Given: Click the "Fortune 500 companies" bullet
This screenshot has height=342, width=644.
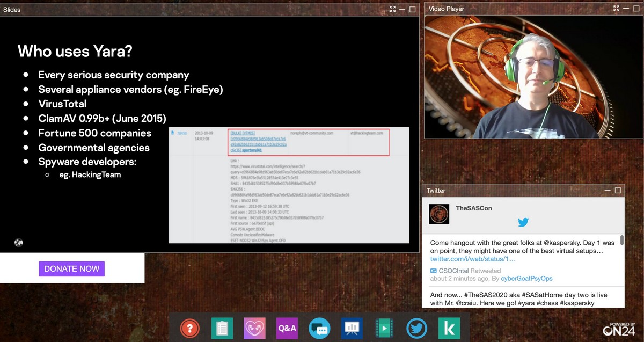Looking at the screenshot, I should coord(94,133).
